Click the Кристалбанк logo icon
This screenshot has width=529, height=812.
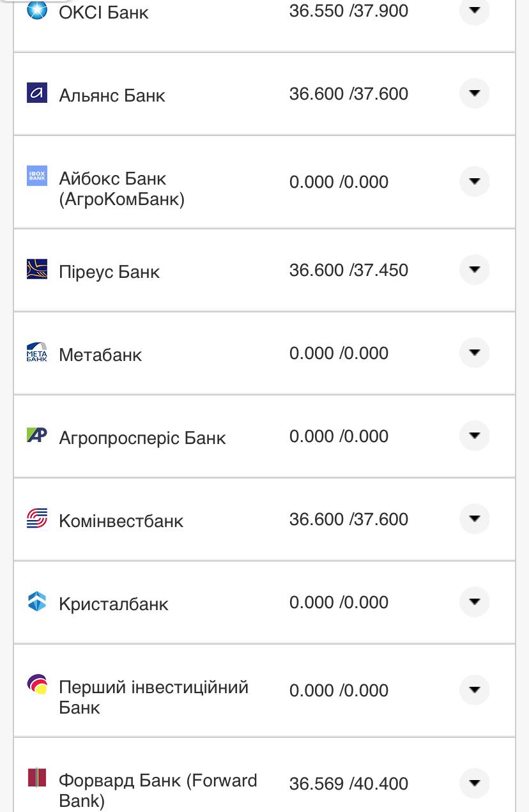coord(37,601)
